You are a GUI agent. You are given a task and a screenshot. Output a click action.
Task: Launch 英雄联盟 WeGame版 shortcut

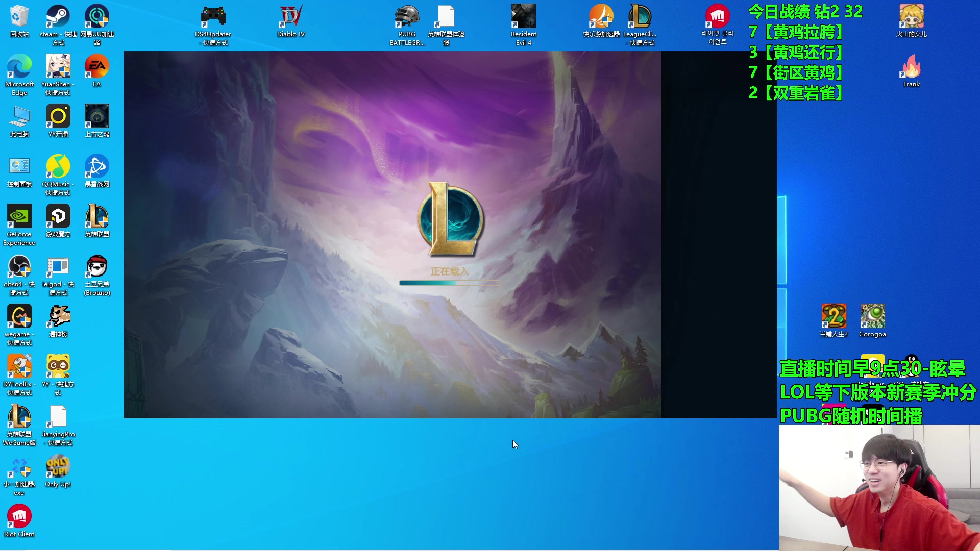(x=19, y=424)
